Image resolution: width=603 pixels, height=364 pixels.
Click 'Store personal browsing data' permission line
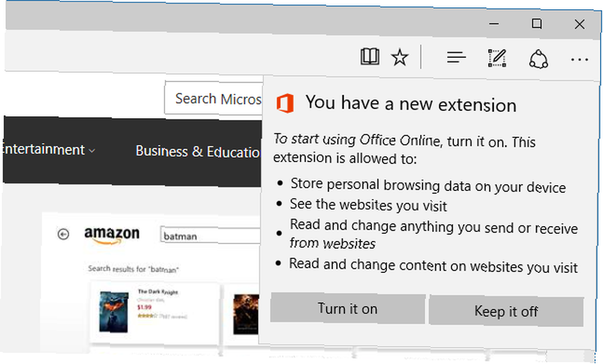(x=428, y=185)
